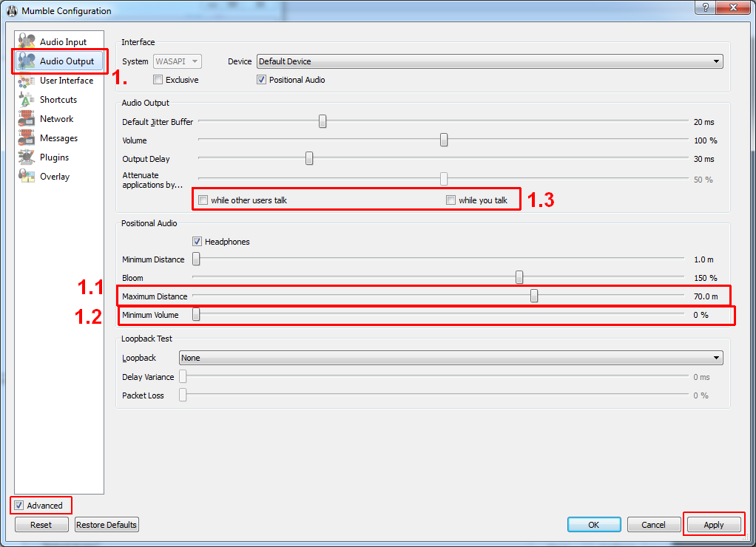Click the User Interface icon
The height and width of the screenshot is (547, 756).
point(27,80)
